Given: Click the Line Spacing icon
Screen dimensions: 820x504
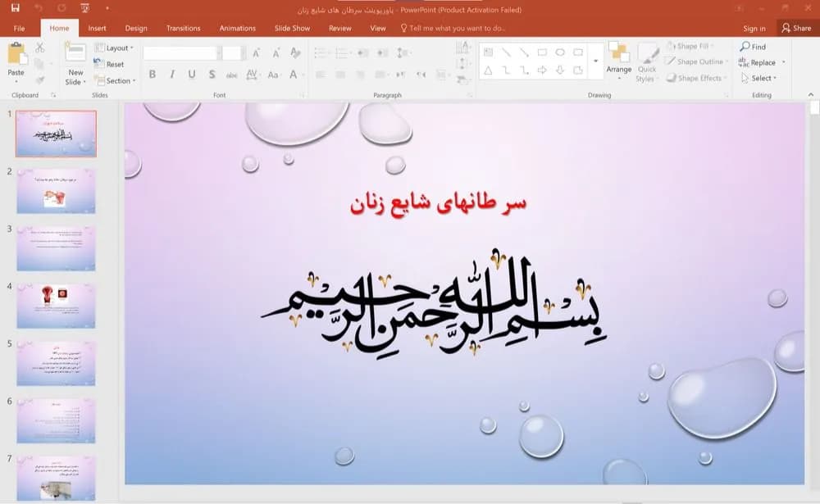Looking at the screenshot, I should click(x=402, y=52).
